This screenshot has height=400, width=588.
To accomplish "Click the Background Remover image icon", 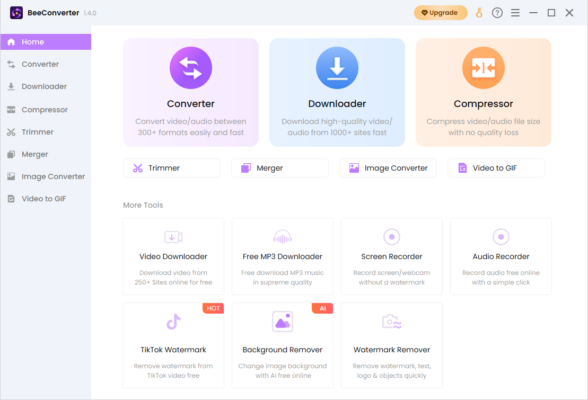I will point(282,322).
